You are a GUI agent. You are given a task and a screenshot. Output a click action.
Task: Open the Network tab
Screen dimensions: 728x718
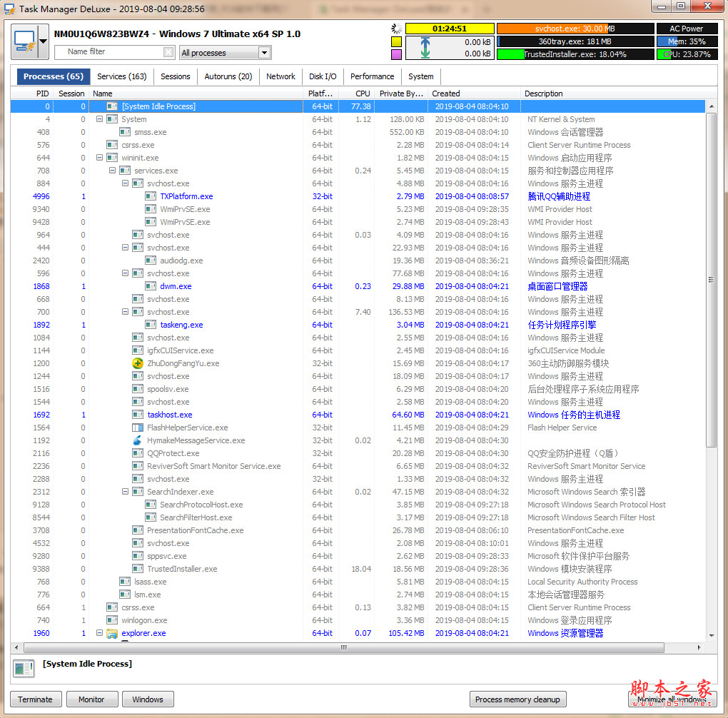[280, 76]
